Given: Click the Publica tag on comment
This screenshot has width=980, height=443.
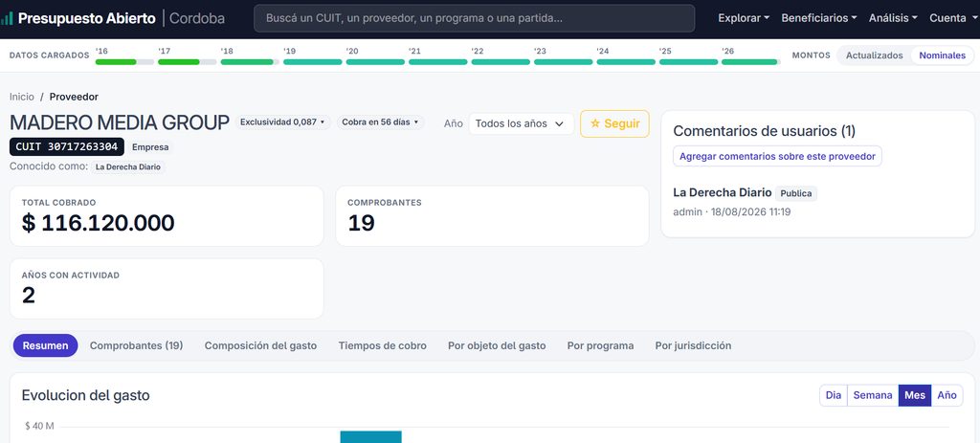Looking at the screenshot, I should coord(796,193).
